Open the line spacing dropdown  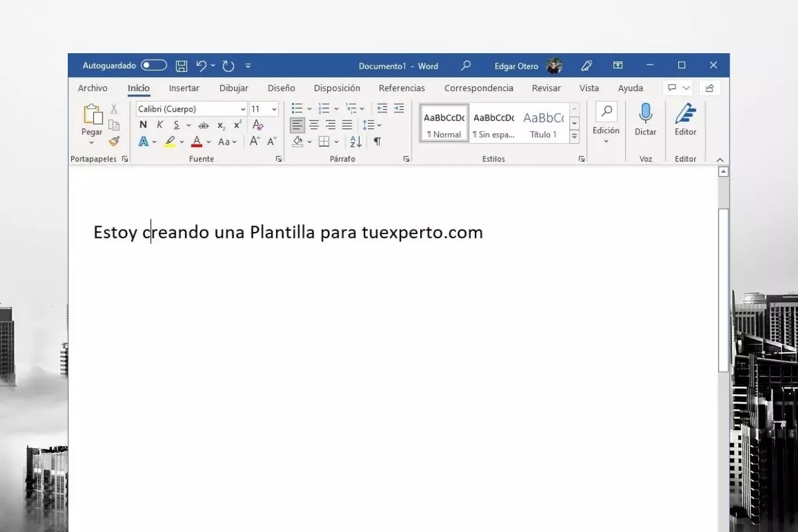(x=378, y=124)
